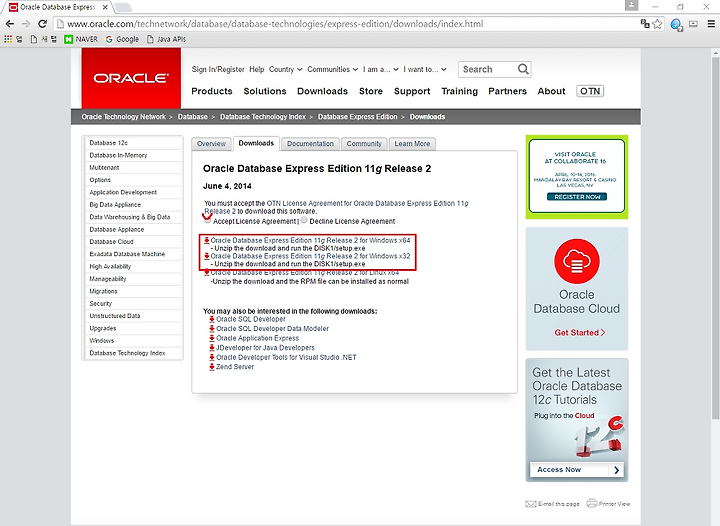Switch to the Community tab
The width and height of the screenshot is (720, 526).
[x=364, y=144]
